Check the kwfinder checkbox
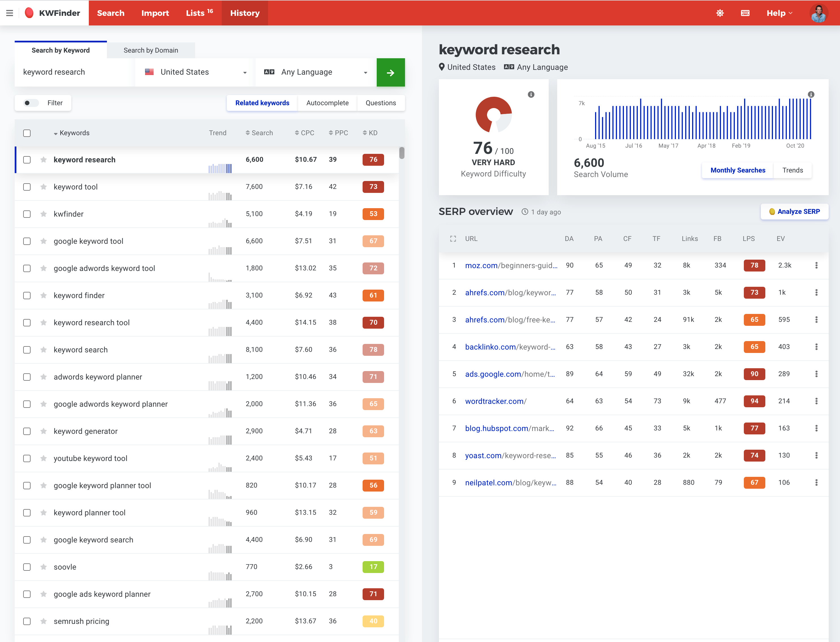840x642 pixels. pyautogui.click(x=27, y=214)
